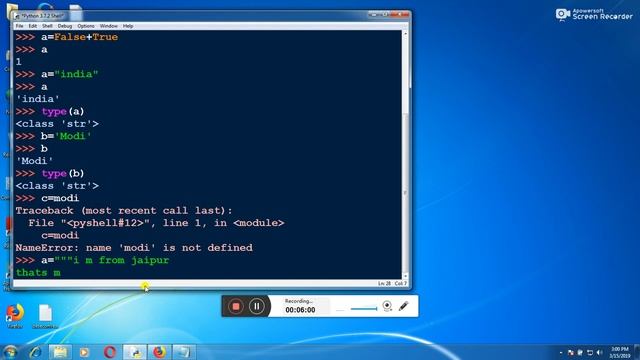Screen dimensions: 640x360
Task: Show hidden system tray icons
Action: click(x=560, y=353)
